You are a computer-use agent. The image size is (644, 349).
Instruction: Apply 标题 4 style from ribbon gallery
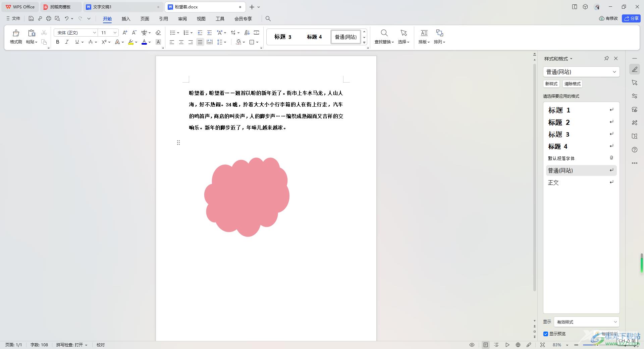click(x=314, y=37)
